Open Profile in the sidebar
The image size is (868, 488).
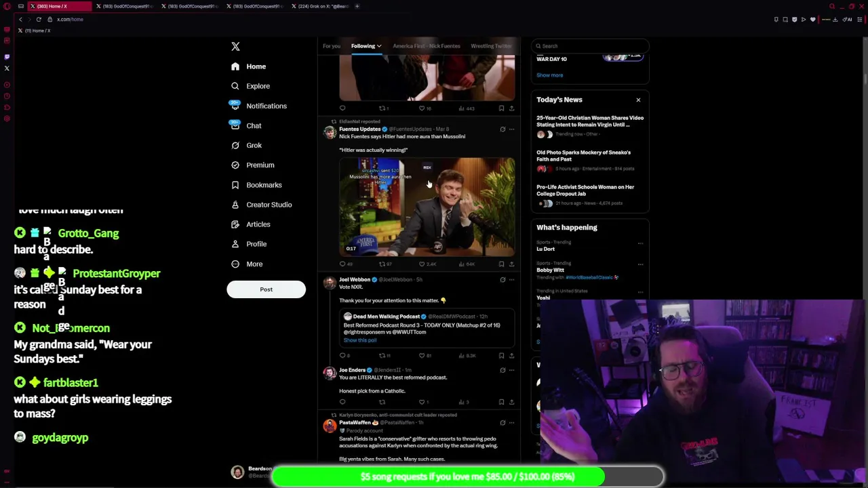coord(249,243)
